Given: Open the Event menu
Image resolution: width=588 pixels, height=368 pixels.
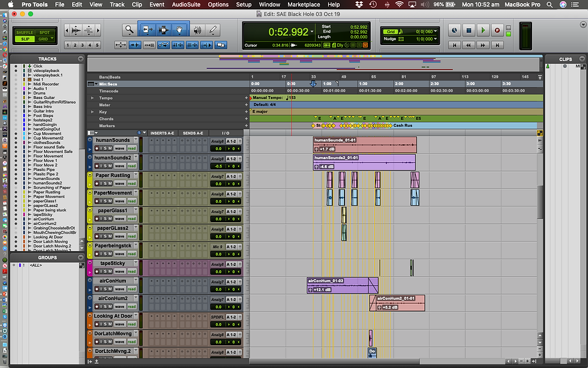Looking at the screenshot, I should [157, 4].
